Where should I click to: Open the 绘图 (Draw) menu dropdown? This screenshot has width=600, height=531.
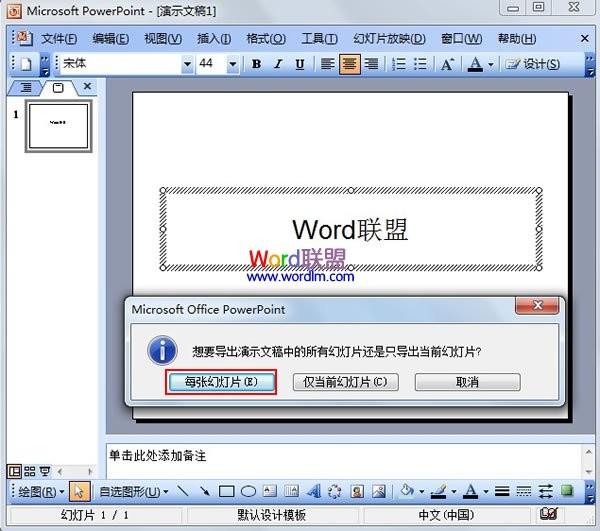tap(41, 492)
